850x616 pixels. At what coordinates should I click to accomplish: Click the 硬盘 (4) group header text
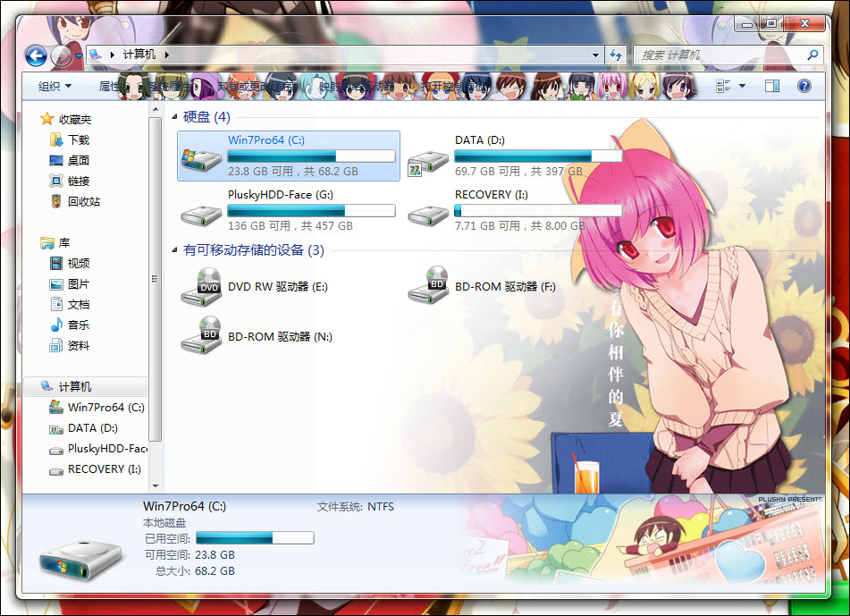(206, 117)
